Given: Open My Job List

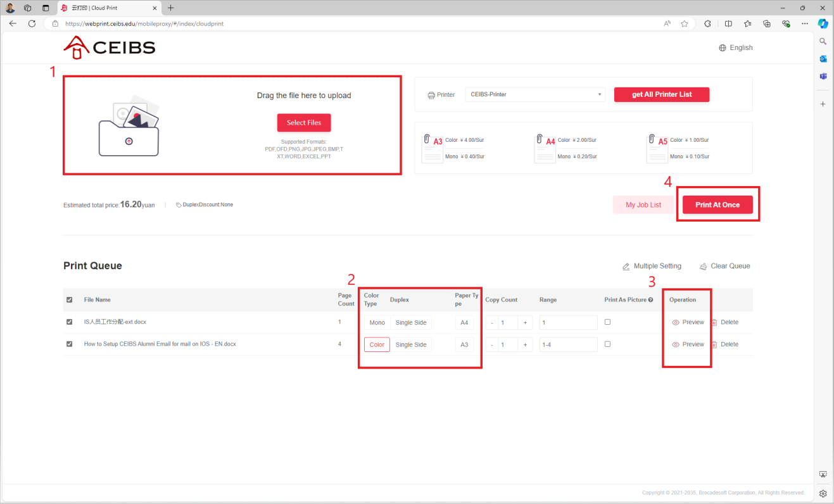Looking at the screenshot, I should [x=643, y=205].
